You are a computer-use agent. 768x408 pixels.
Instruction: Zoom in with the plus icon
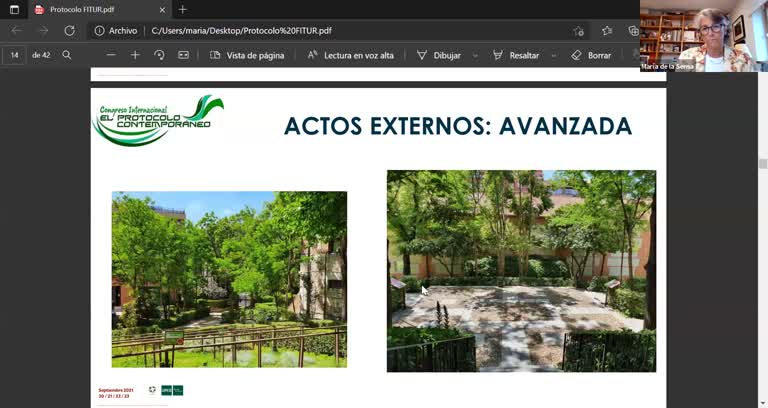coord(135,55)
